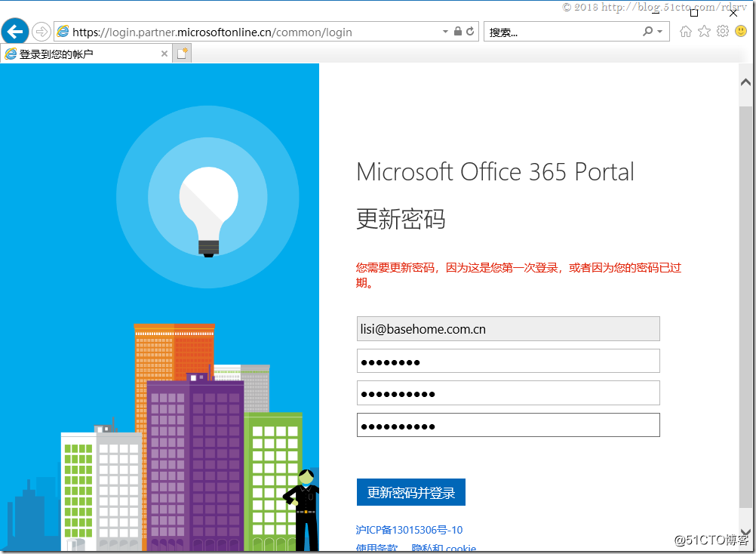
Task: Close the browser window
Action: (733, 13)
